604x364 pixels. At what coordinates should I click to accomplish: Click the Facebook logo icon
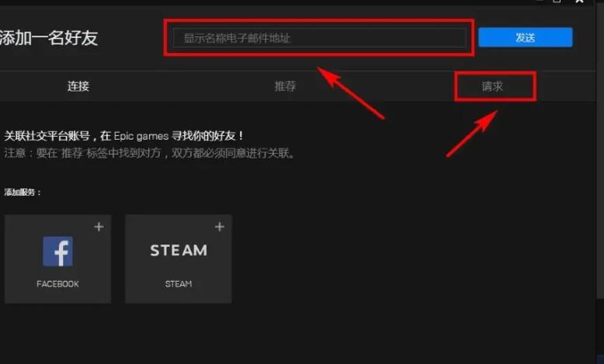point(57,251)
